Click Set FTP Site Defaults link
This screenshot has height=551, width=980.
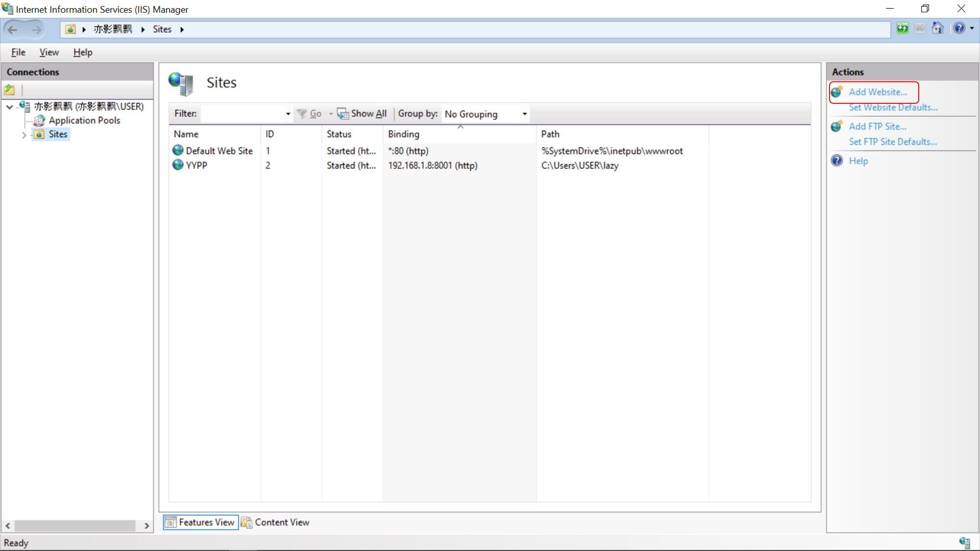click(x=892, y=142)
